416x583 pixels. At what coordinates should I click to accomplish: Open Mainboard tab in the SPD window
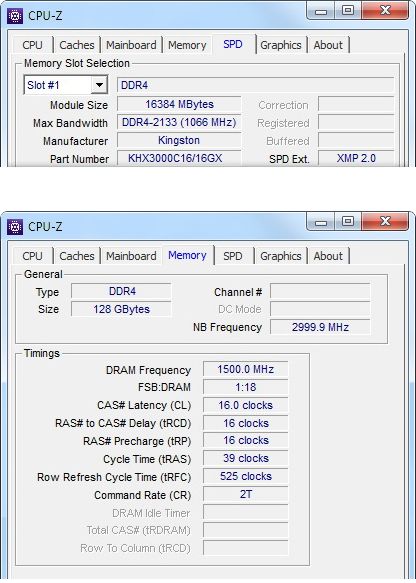tap(131, 45)
